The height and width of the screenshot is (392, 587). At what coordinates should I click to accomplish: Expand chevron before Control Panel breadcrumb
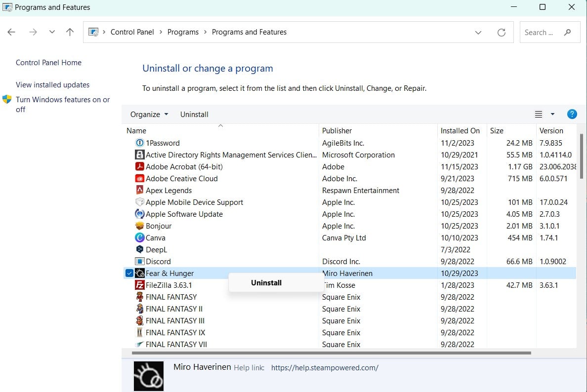pos(104,32)
